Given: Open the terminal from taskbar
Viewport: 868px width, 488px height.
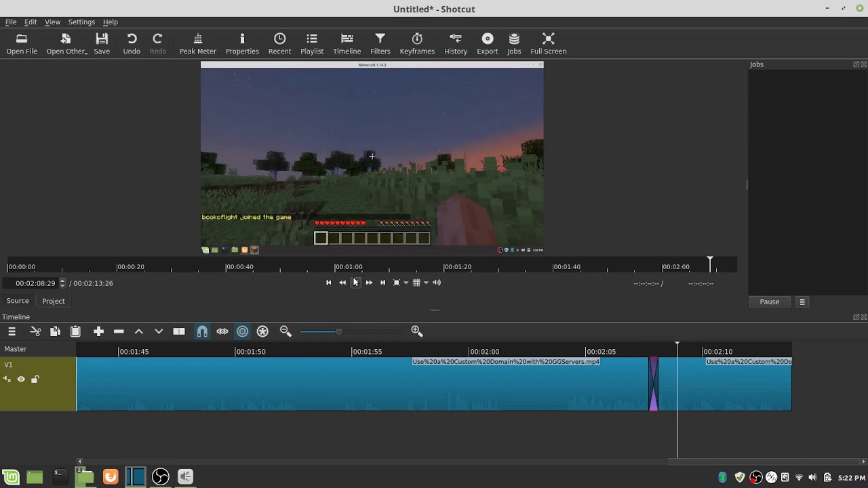Looking at the screenshot, I should 60,477.
